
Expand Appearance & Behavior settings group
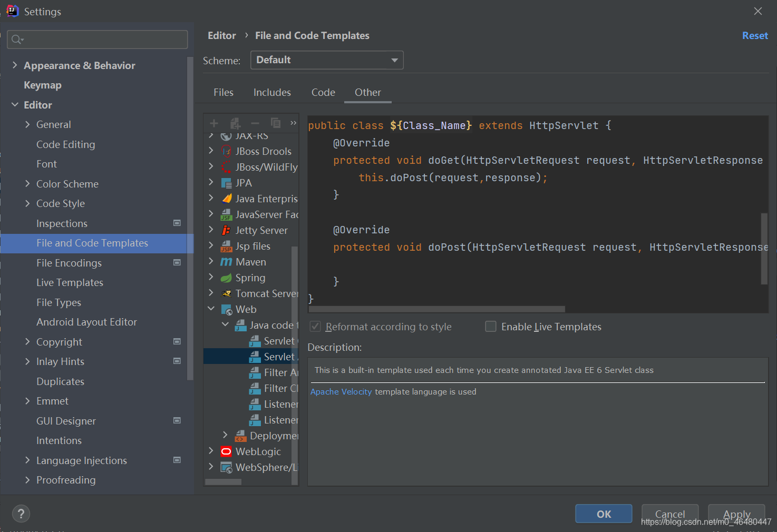(x=15, y=65)
